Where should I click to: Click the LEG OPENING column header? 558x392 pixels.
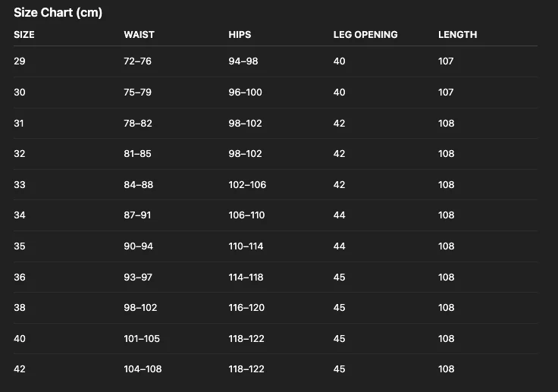365,34
